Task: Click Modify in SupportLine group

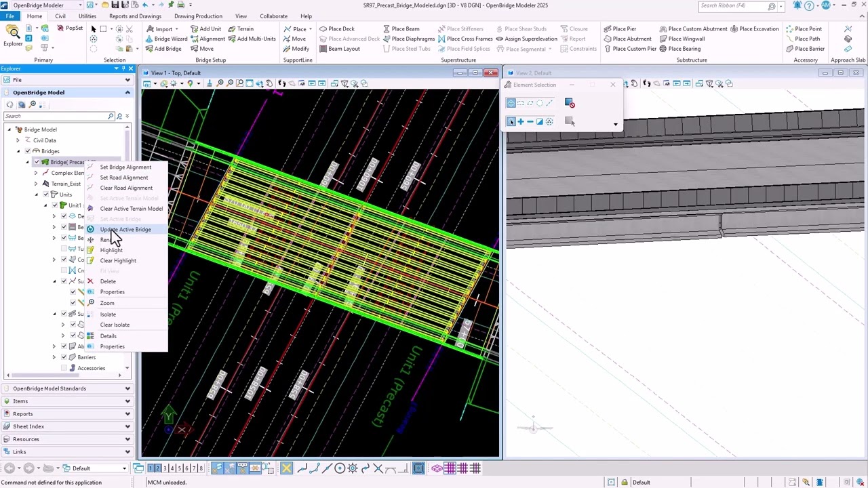Action: click(x=296, y=49)
